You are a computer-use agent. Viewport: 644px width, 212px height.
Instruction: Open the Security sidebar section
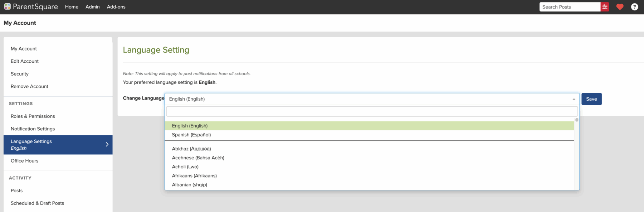[x=20, y=74]
